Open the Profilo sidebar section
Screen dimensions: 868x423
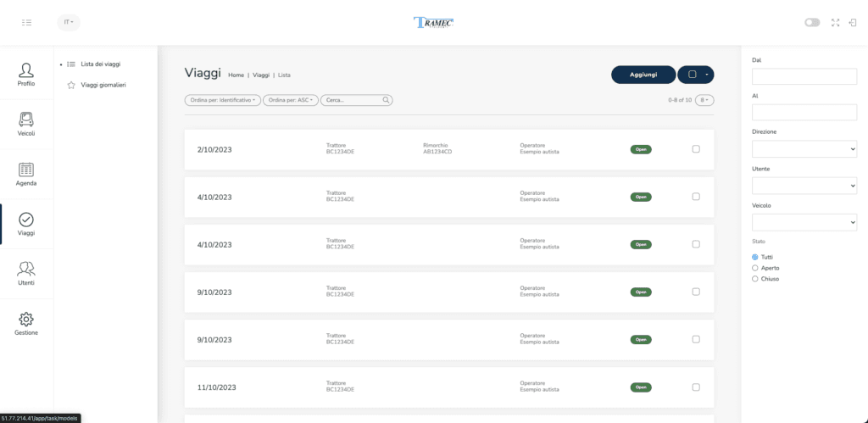click(26, 75)
